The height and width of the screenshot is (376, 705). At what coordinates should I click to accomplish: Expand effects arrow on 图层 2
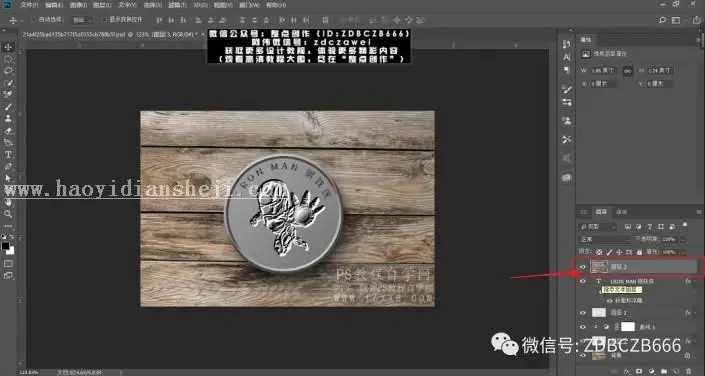pyautogui.click(x=694, y=313)
